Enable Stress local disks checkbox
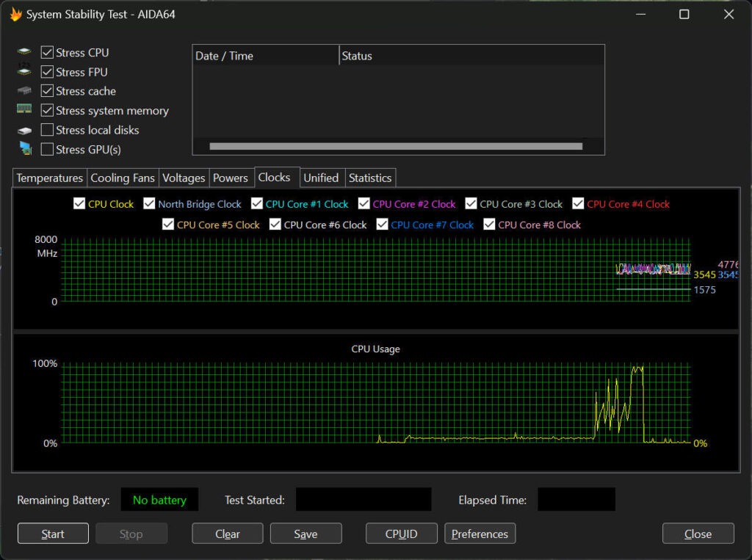Image resolution: width=752 pixels, height=560 pixels. (x=47, y=130)
